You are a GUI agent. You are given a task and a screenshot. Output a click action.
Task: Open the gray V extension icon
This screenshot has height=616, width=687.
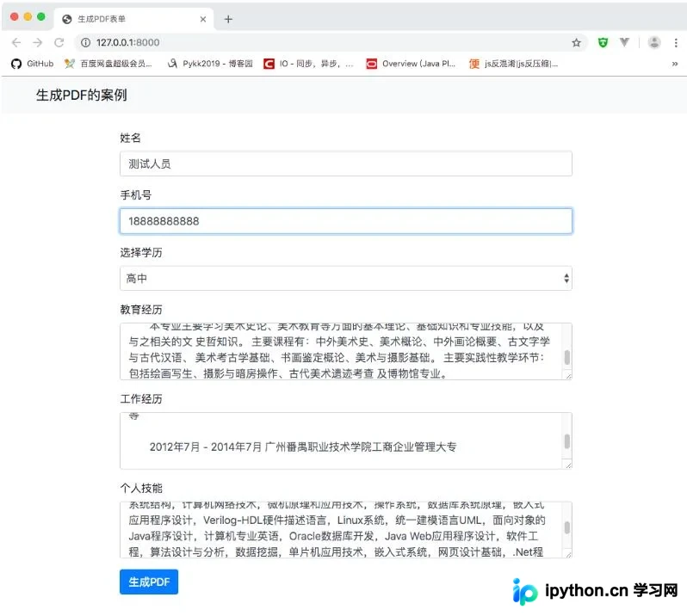tap(624, 42)
